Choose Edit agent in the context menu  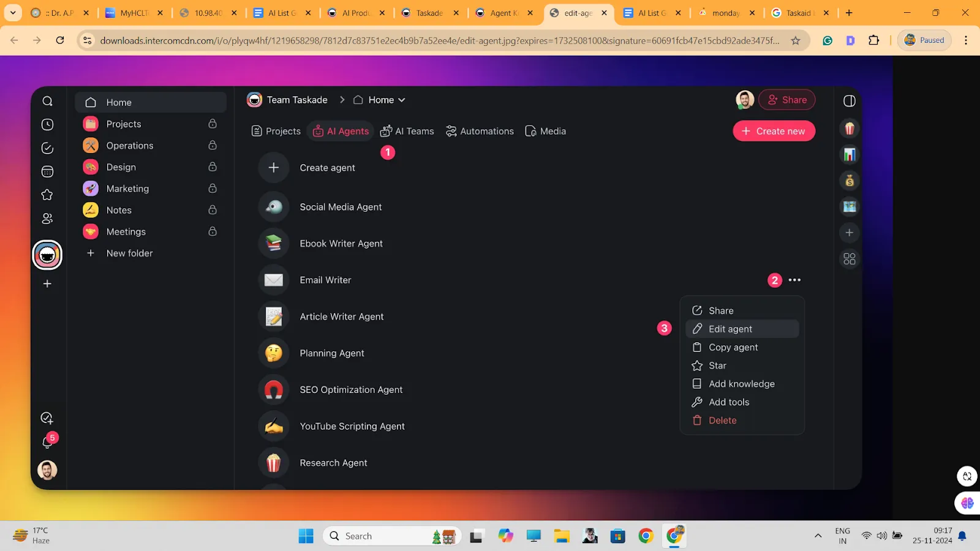pyautogui.click(x=742, y=329)
